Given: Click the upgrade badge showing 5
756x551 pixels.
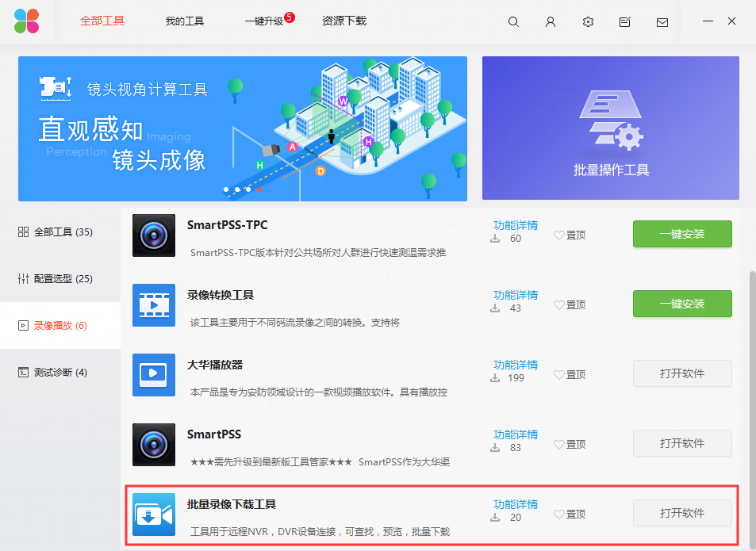Looking at the screenshot, I should pyautogui.click(x=290, y=17).
